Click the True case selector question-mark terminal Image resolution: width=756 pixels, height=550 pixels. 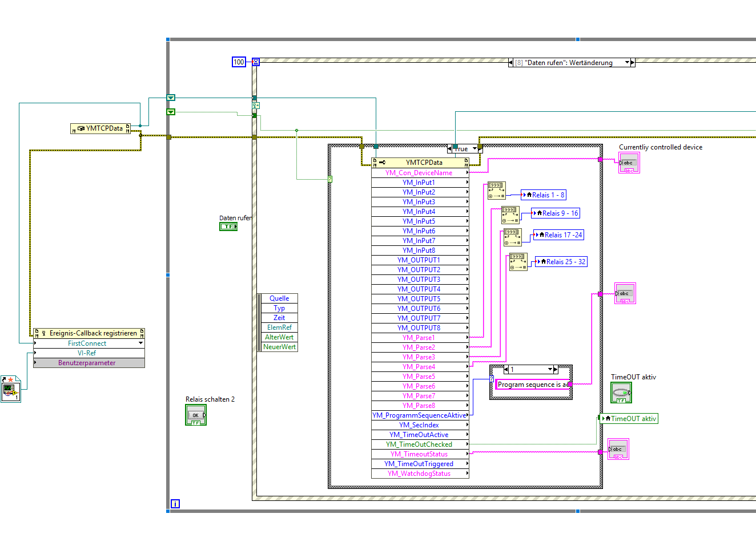point(330,179)
